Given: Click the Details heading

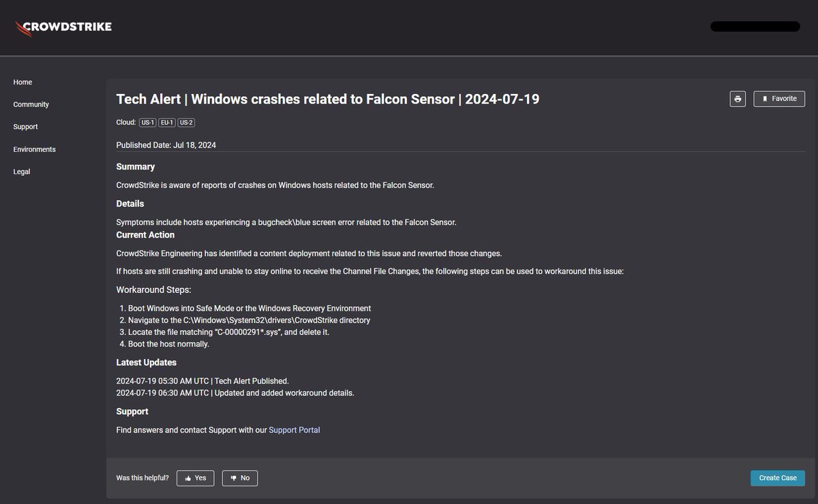Looking at the screenshot, I should pyautogui.click(x=130, y=204).
